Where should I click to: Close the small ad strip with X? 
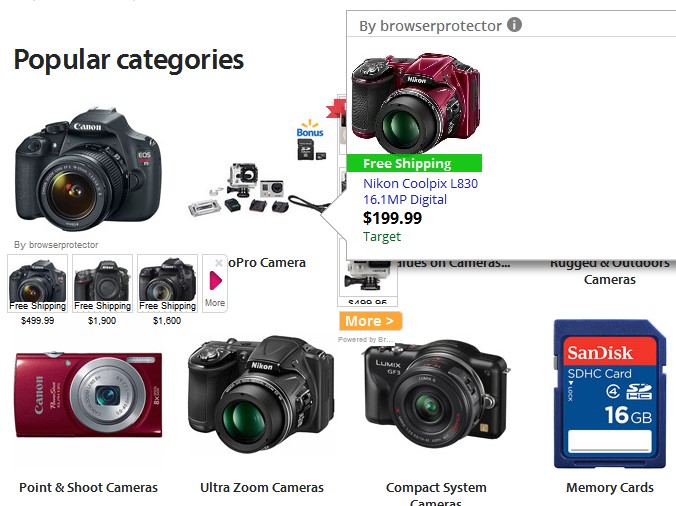tap(219, 262)
